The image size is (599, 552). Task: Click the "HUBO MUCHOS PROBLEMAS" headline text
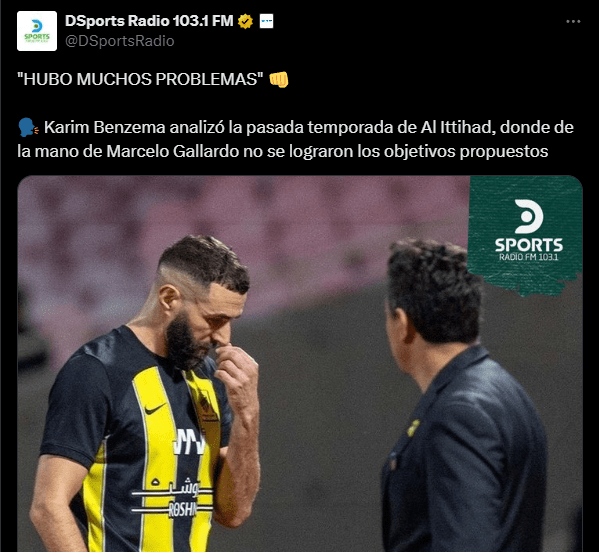coord(140,79)
